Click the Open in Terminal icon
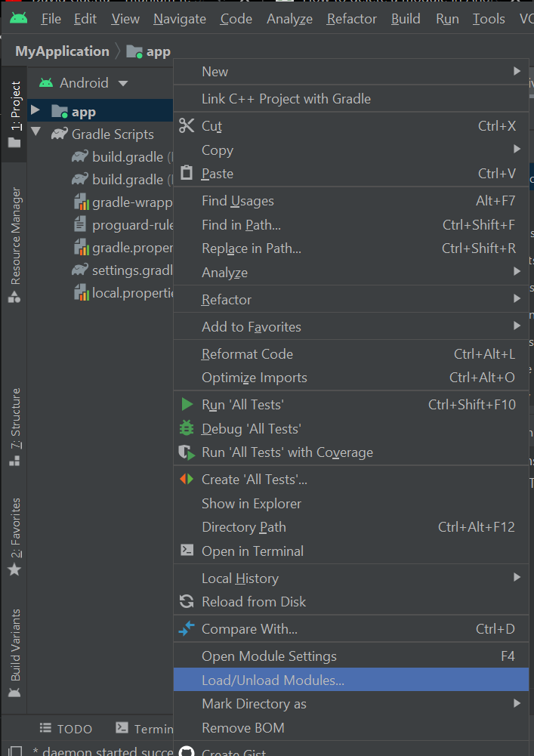 (187, 551)
